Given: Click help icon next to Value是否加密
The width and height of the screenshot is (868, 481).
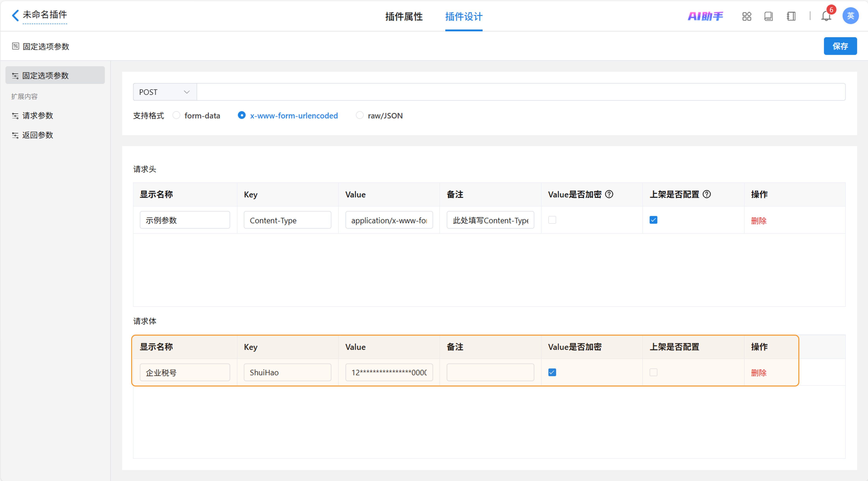Looking at the screenshot, I should pos(609,194).
